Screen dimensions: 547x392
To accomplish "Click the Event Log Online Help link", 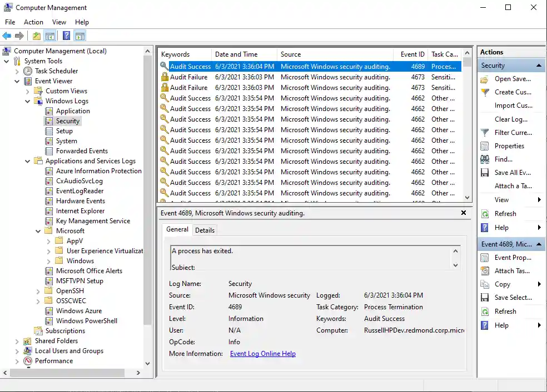I will tap(263, 353).
